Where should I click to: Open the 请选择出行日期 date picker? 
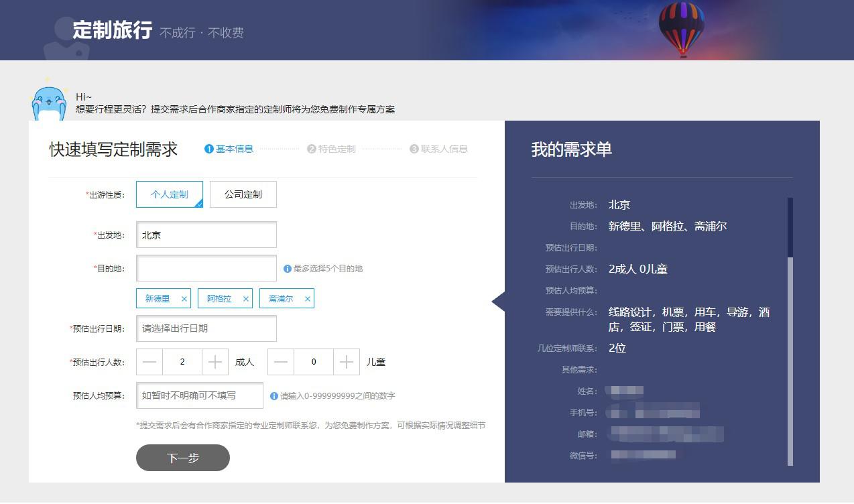click(206, 328)
